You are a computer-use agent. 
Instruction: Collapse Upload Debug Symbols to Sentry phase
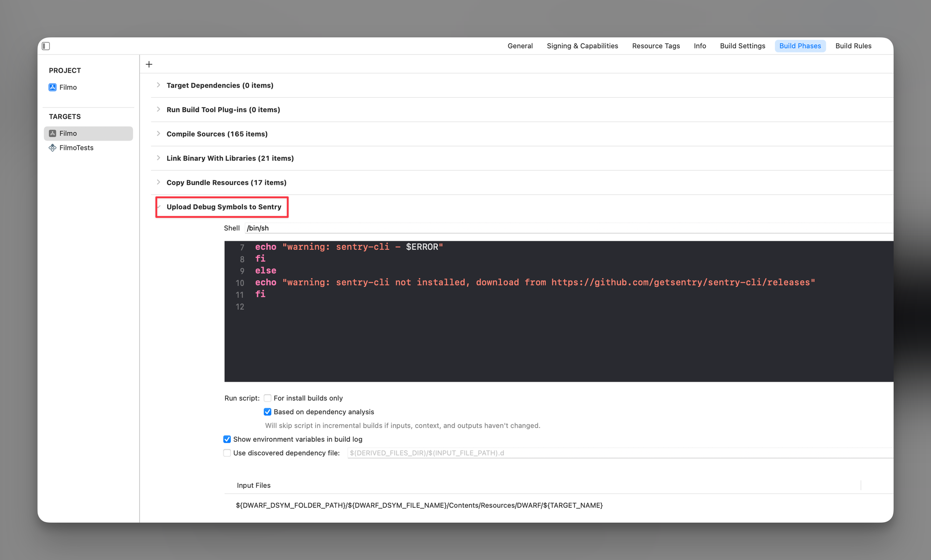coord(159,207)
